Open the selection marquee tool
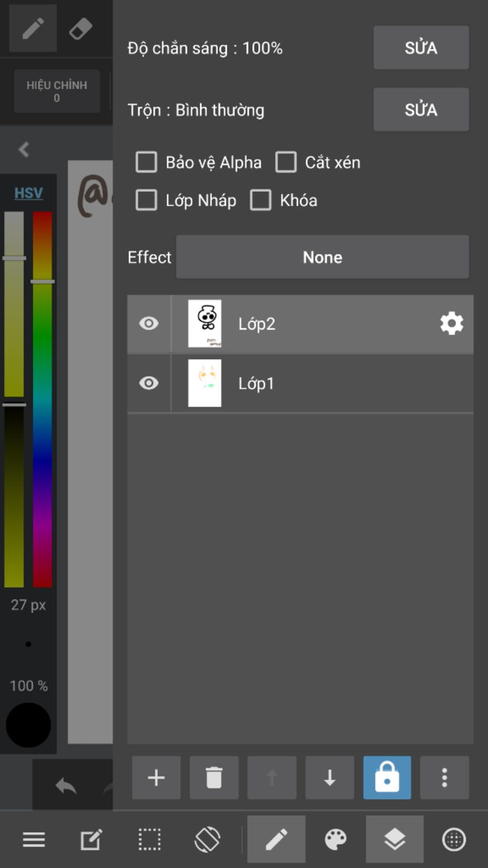This screenshot has width=488, height=868. [x=150, y=839]
